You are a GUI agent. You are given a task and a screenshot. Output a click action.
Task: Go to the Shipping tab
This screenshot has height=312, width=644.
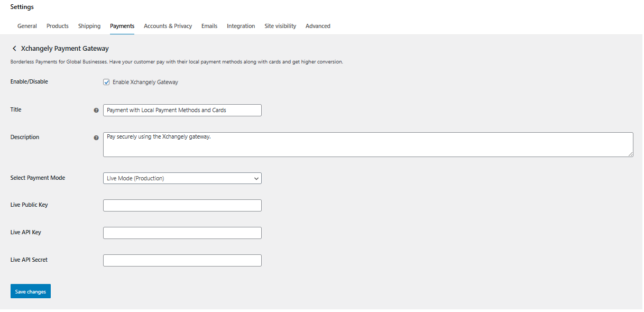(89, 26)
